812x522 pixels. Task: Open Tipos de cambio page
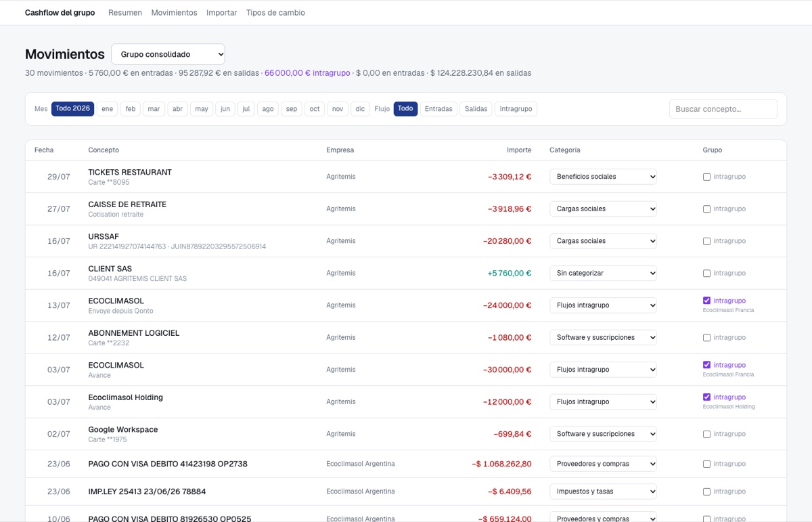(x=275, y=13)
